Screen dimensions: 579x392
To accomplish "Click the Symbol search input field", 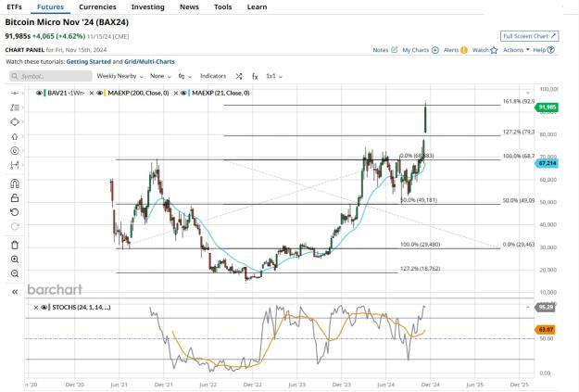I will pos(51,76).
